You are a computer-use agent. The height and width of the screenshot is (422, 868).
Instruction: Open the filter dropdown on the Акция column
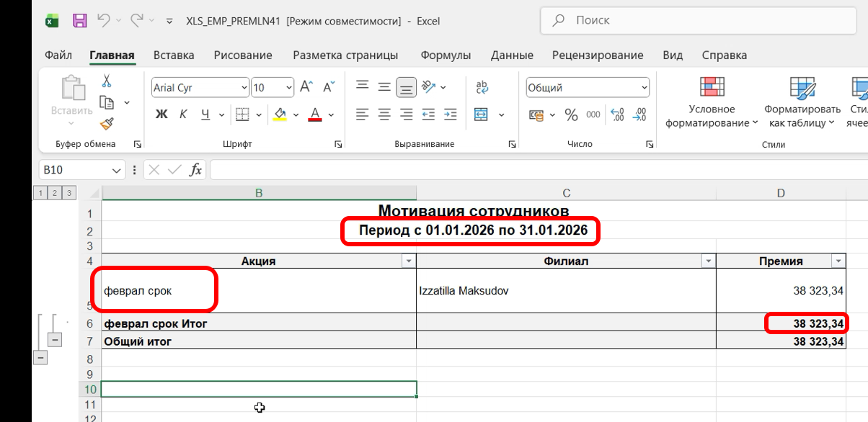coord(409,261)
